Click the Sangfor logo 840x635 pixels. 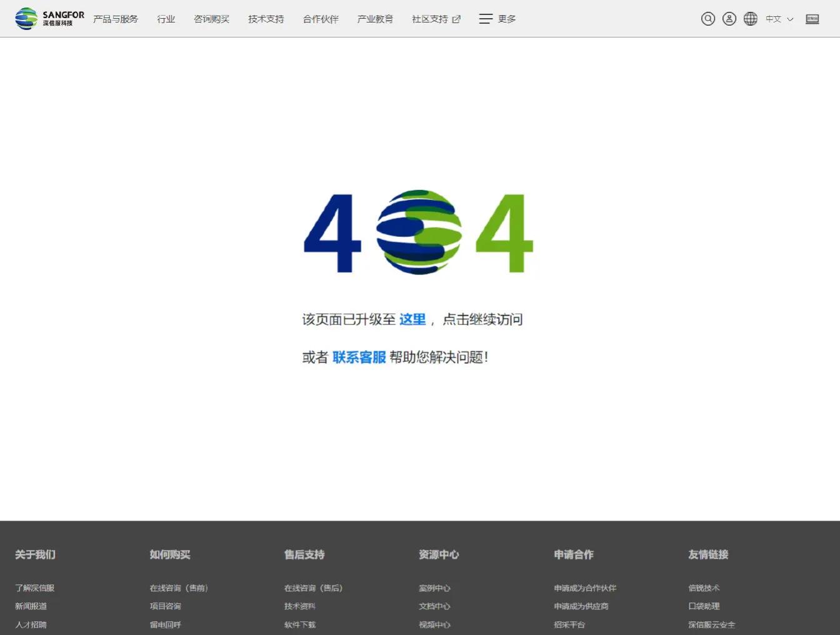click(x=47, y=18)
